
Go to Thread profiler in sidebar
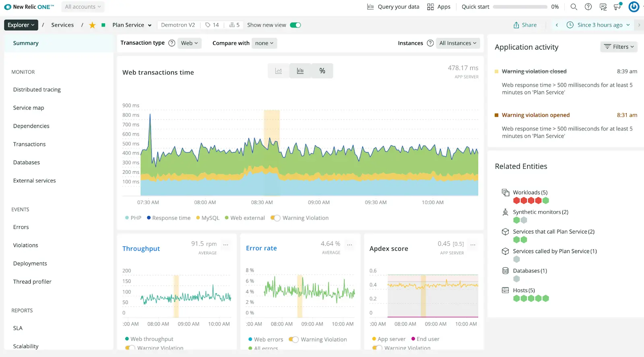[32, 282]
